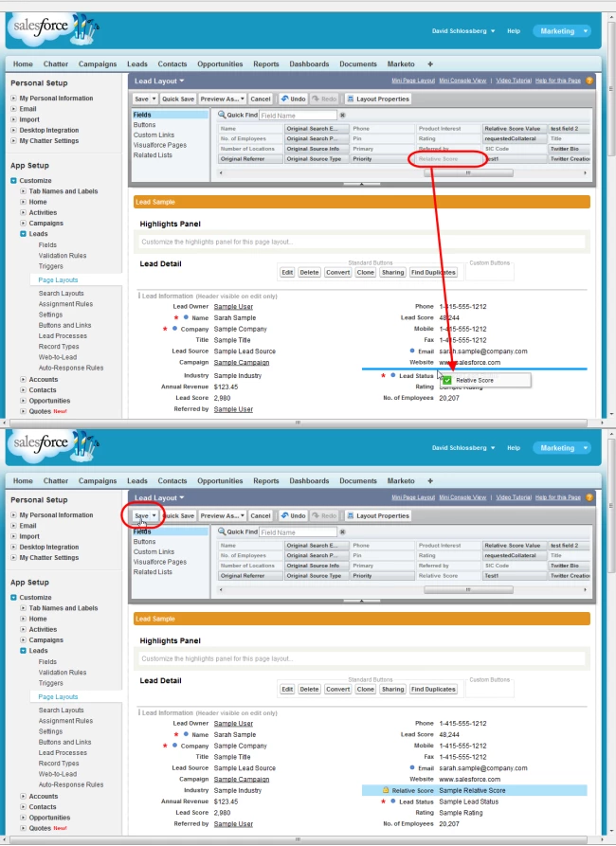The height and width of the screenshot is (846, 616).
Task: Click the palette horizontal scrollbar thumb in upper screenshot
Action: 468,173
